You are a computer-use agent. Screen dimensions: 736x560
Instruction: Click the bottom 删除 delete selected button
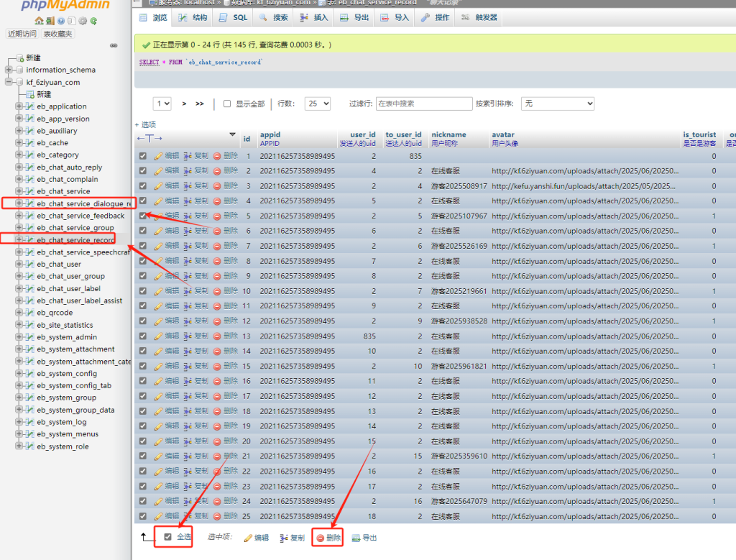coord(328,538)
